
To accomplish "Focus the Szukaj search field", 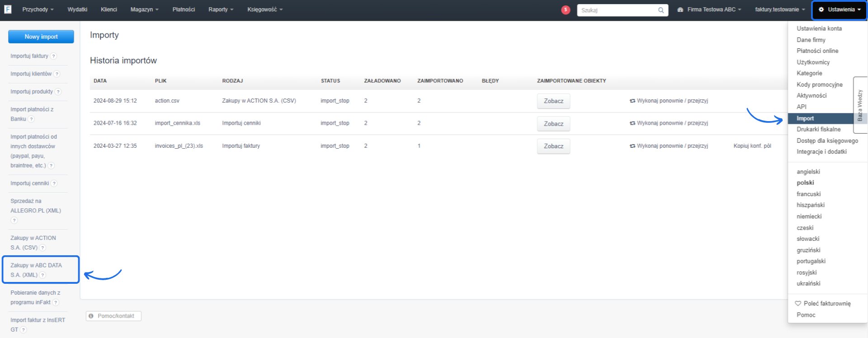I will pos(617,10).
